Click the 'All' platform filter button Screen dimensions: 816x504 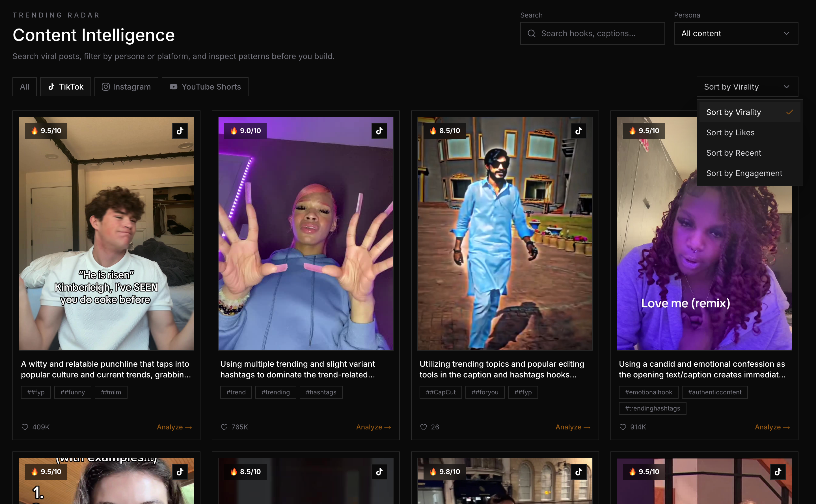(24, 87)
